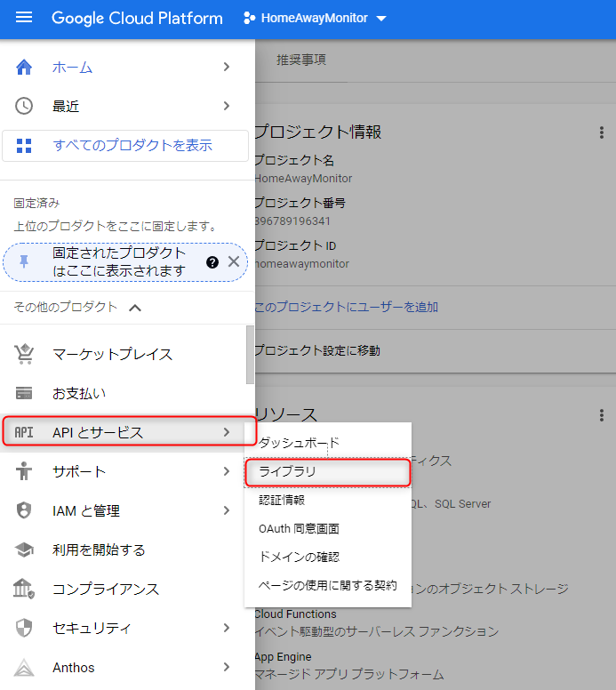Click the billing credit card icon
Image resolution: width=616 pixels, height=690 pixels.
(24, 393)
